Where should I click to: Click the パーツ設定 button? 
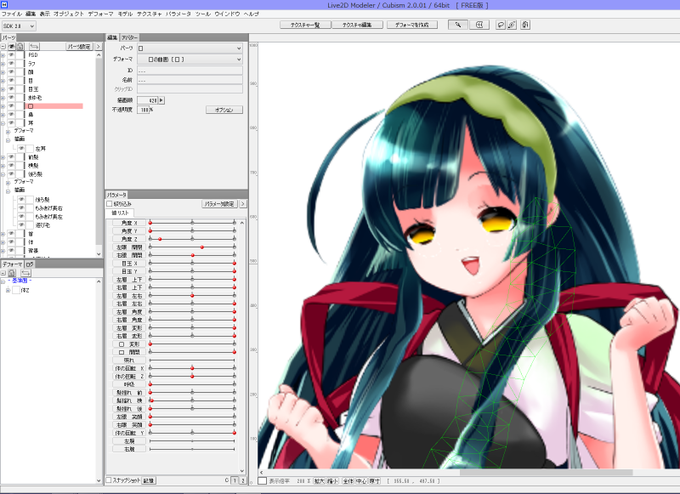[79, 46]
